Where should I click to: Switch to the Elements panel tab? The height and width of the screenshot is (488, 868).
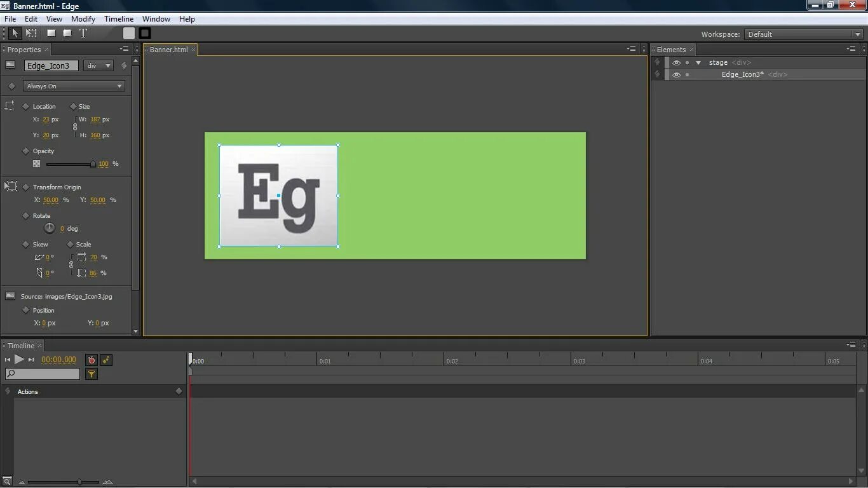coord(671,50)
